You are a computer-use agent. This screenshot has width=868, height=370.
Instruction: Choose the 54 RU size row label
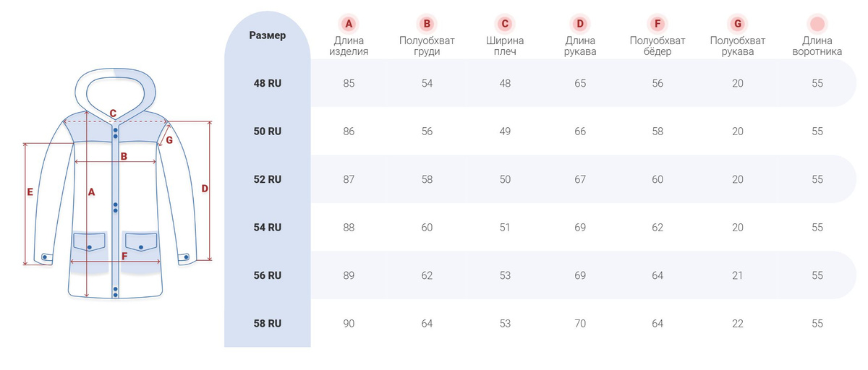[267, 227]
